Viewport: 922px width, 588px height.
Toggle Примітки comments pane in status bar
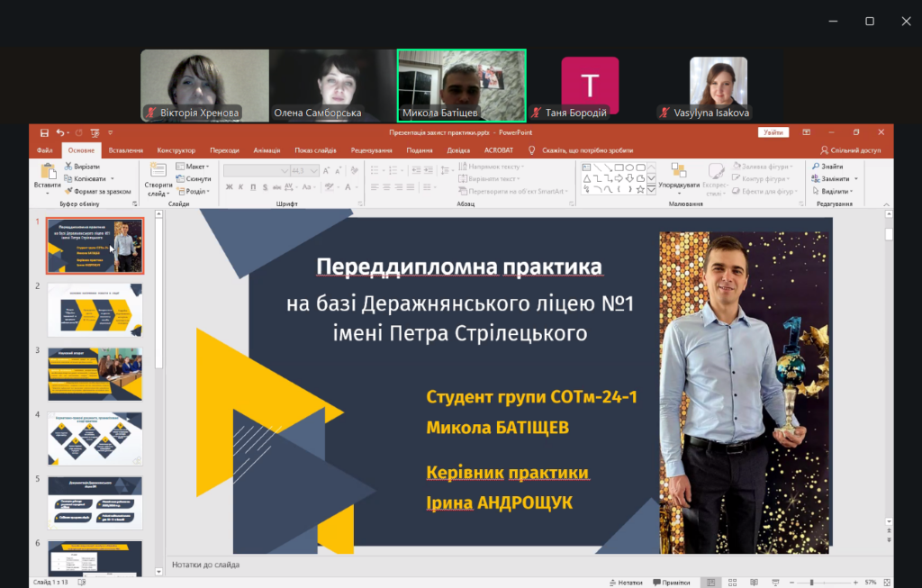point(670,583)
